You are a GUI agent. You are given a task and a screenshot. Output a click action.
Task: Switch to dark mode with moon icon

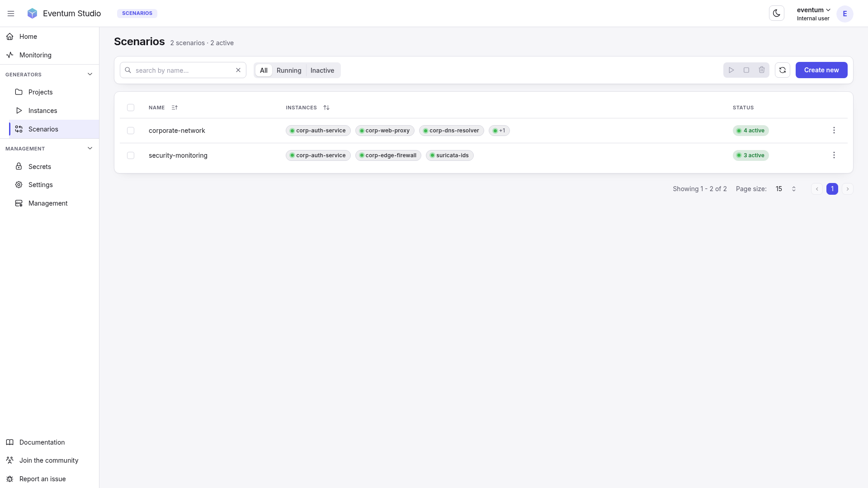[777, 14]
